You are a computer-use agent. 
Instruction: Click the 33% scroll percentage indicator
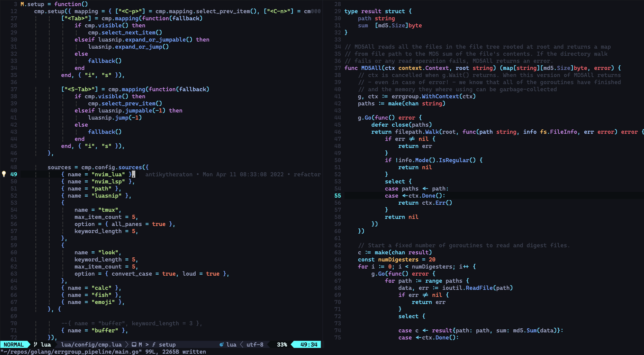(x=282, y=345)
